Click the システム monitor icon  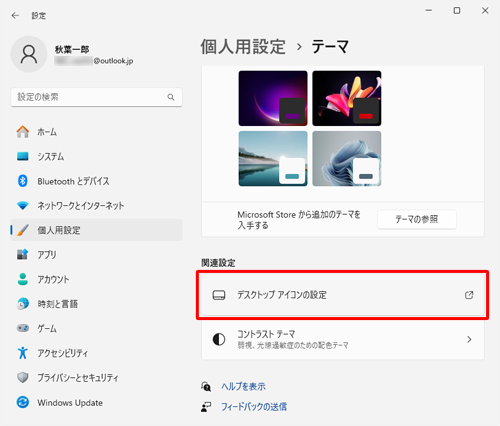click(x=23, y=156)
